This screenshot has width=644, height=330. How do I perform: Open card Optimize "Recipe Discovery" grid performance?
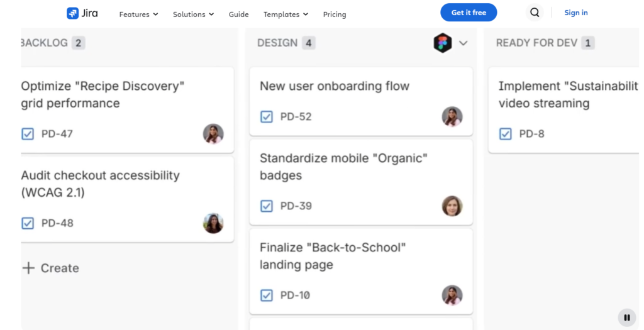(127, 110)
